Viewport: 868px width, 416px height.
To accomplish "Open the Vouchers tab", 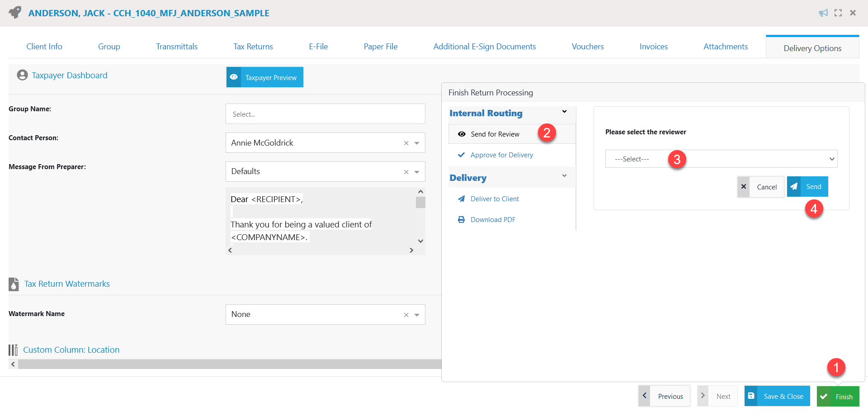I will [x=587, y=46].
